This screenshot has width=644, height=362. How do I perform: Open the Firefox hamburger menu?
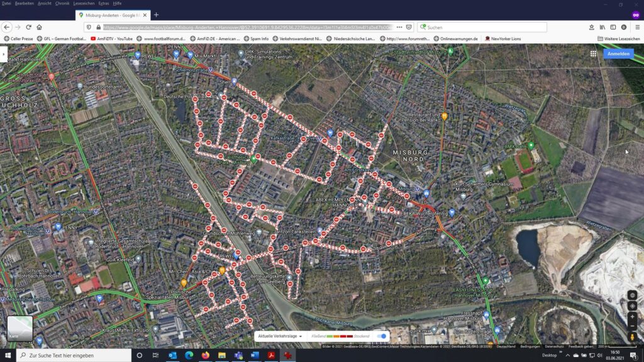(x=637, y=27)
